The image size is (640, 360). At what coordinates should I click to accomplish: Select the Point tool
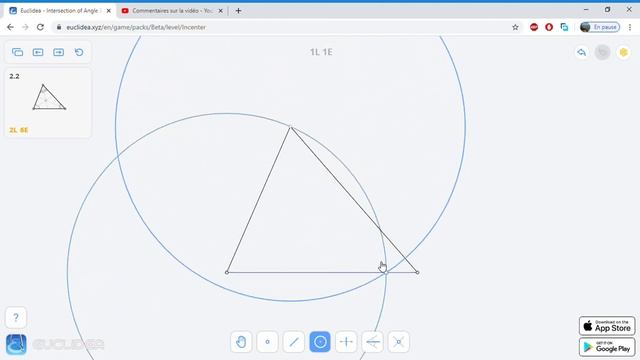click(x=267, y=342)
